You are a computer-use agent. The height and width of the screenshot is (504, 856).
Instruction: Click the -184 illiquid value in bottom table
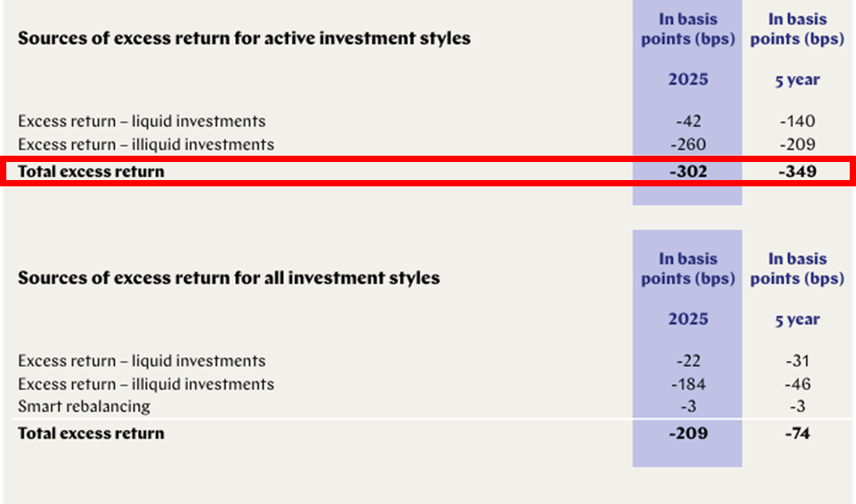pos(688,384)
